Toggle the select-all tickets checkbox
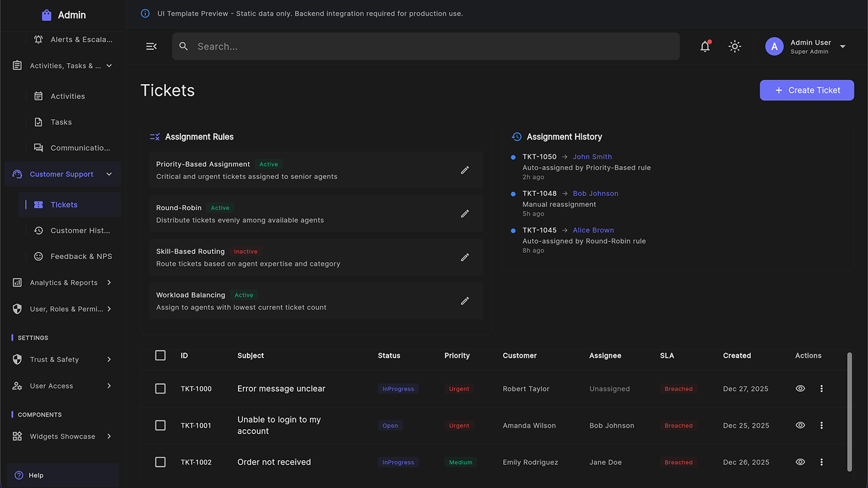This screenshot has width=868, height=488. [160, 355]
